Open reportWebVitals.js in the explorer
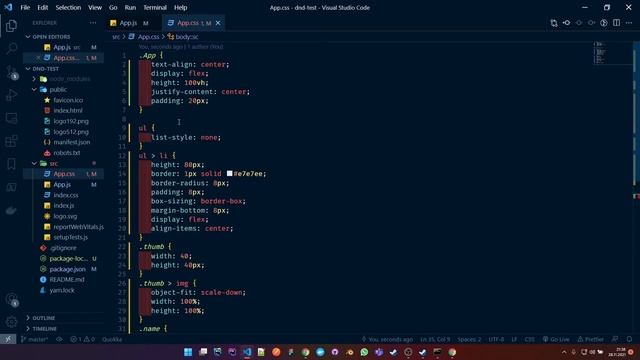 [x=78, y=227]
